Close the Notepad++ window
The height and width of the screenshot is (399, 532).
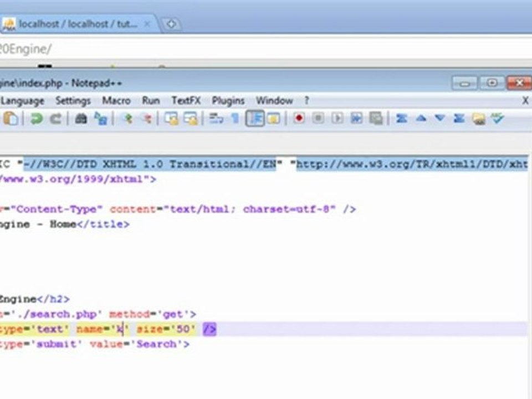click(519, 83)
